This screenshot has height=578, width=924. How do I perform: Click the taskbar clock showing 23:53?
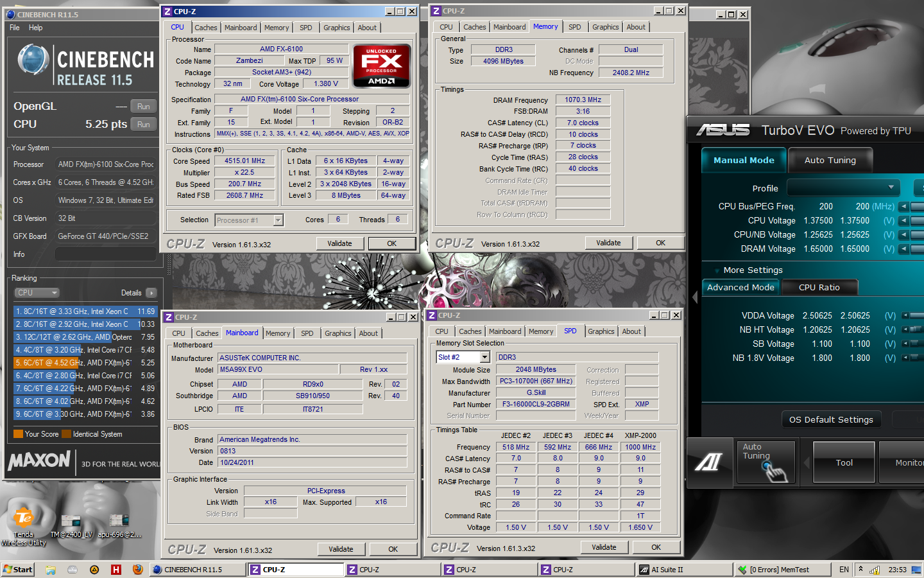click(898, 570)
